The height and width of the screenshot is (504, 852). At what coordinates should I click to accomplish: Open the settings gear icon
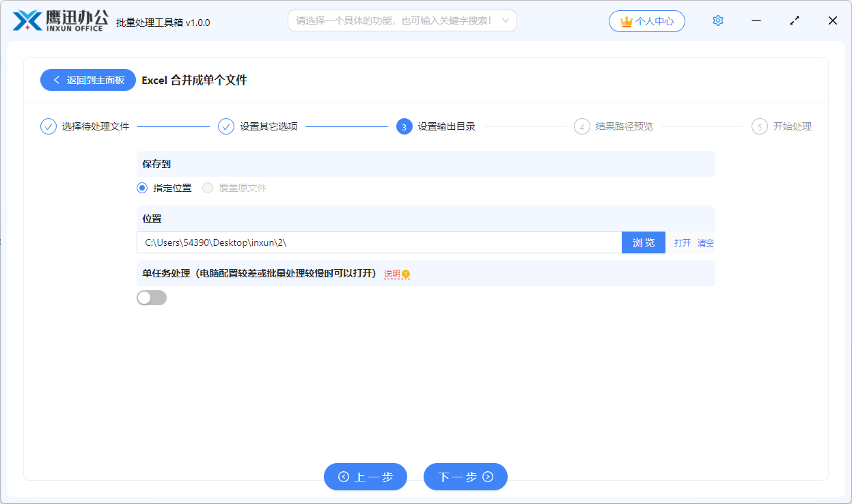(717, 20)
